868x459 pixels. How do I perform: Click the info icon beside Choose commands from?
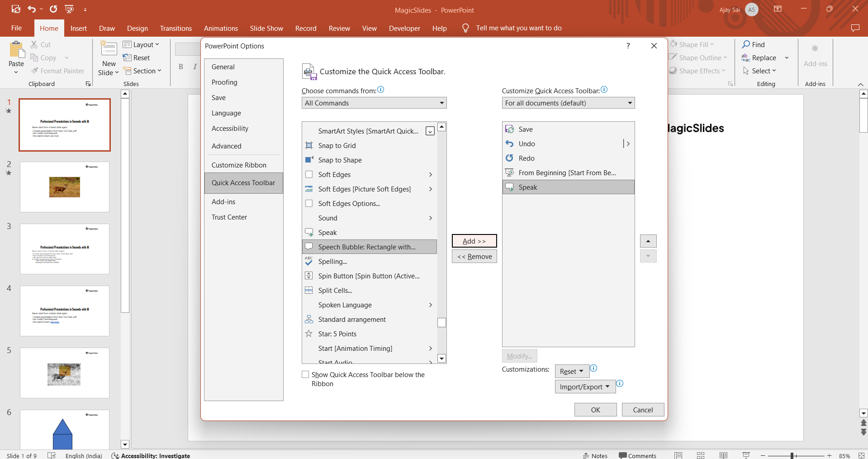pyautogui.click(x=381, y=90)
